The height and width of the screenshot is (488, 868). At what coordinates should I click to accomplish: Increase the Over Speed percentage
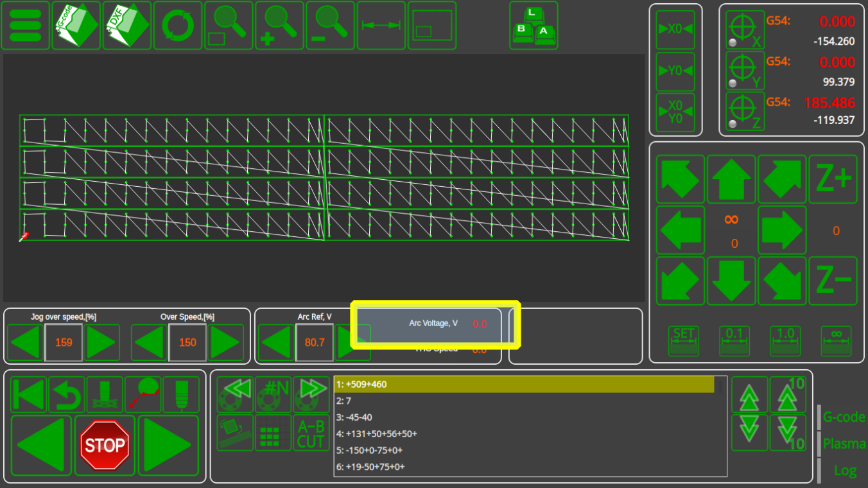point(227,343)
